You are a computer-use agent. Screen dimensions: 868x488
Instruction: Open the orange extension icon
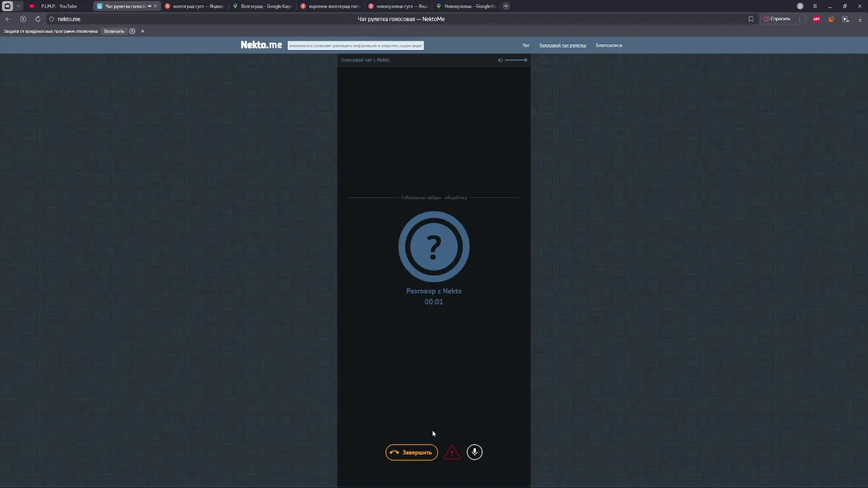click(x=831, y=19)
